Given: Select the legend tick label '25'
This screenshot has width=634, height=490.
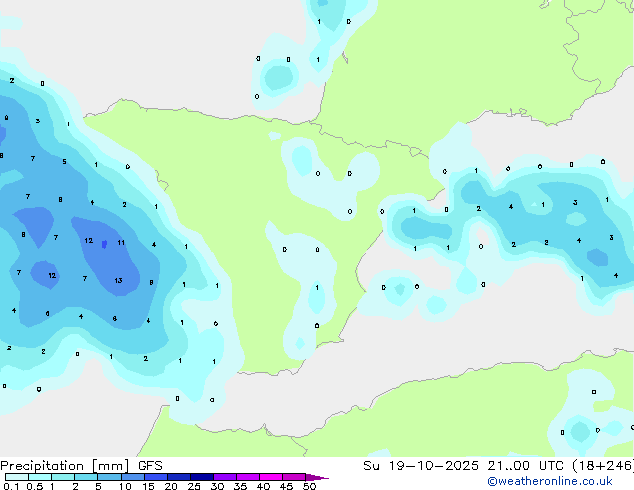Looking at the screenshot, I should point(194,486).
